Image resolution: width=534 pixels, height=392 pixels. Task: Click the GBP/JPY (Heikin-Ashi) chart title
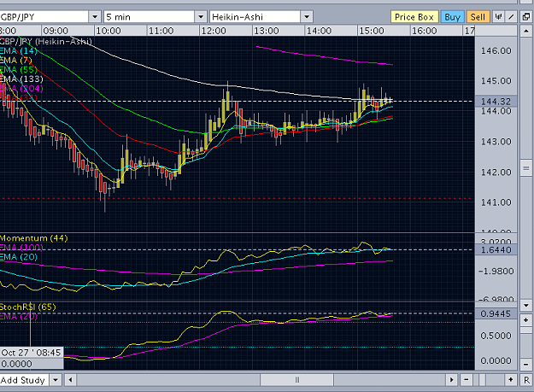click(x=46, y=42)
